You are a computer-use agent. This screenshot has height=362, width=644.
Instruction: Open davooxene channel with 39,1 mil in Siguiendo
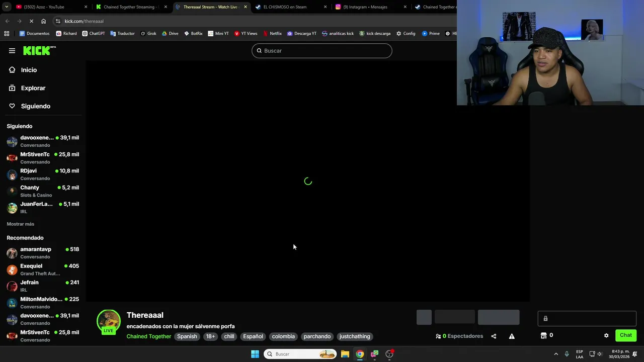click(43, 141)
